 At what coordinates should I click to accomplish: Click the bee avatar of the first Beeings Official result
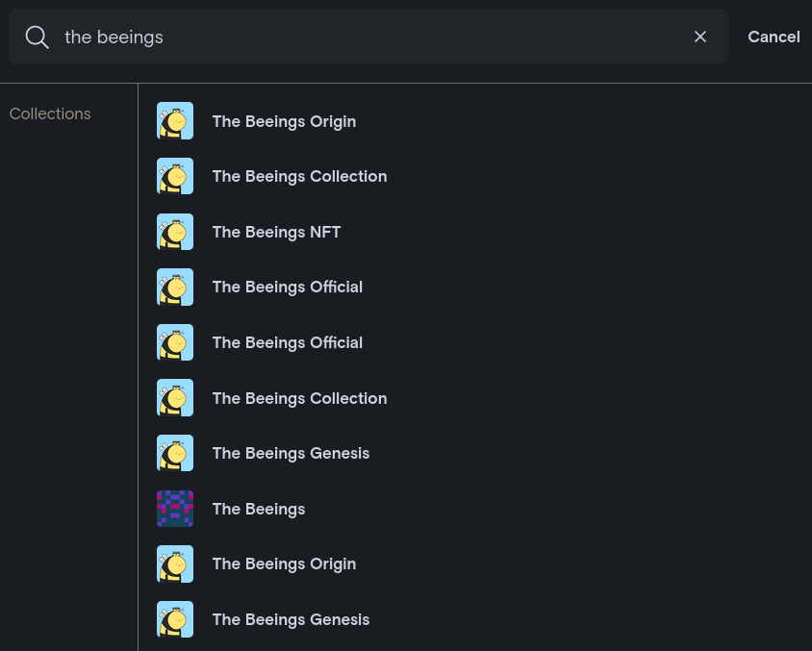tap(175, 287)
